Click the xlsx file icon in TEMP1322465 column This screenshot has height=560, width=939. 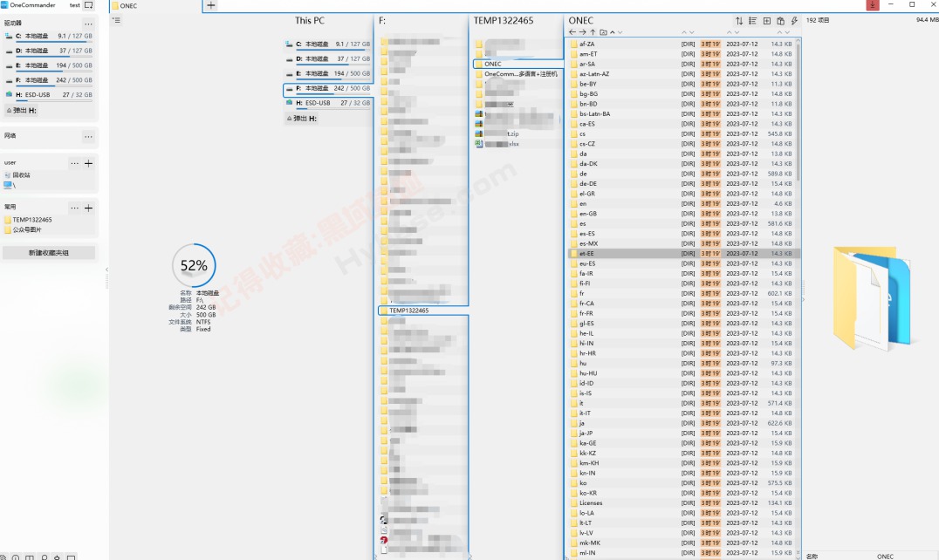coord(478,144)
